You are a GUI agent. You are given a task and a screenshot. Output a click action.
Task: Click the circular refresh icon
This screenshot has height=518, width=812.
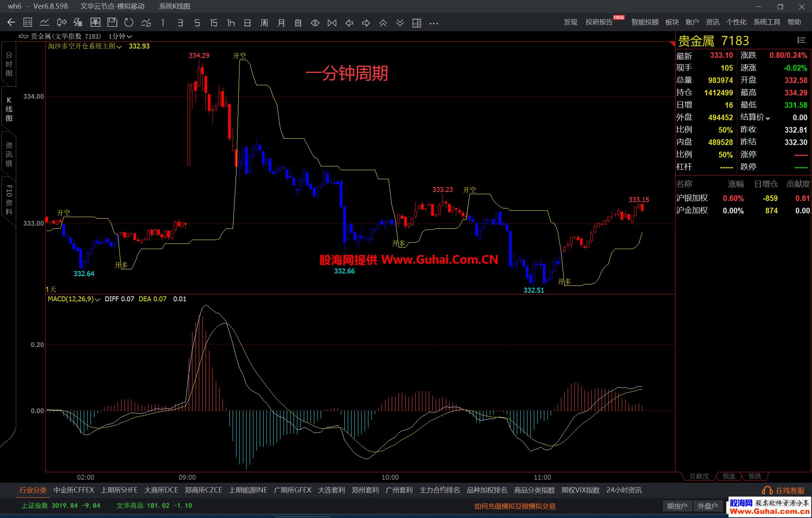[x=129, y=23]
